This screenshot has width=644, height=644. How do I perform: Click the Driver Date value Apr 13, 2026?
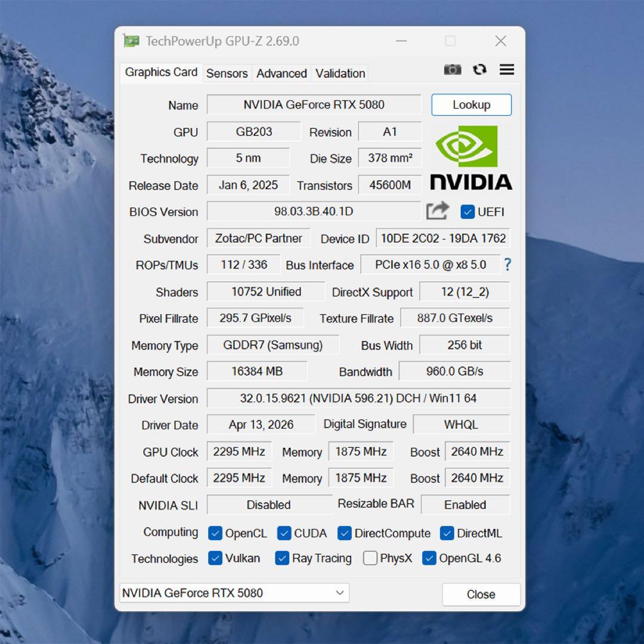[x=261, y=425]
